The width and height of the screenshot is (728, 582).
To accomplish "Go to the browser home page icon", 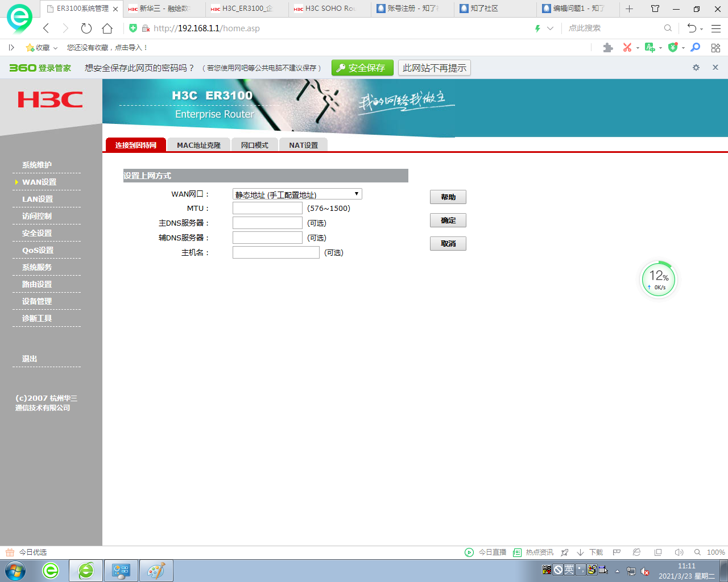I will pyautogui.click(x=107, y=28).
